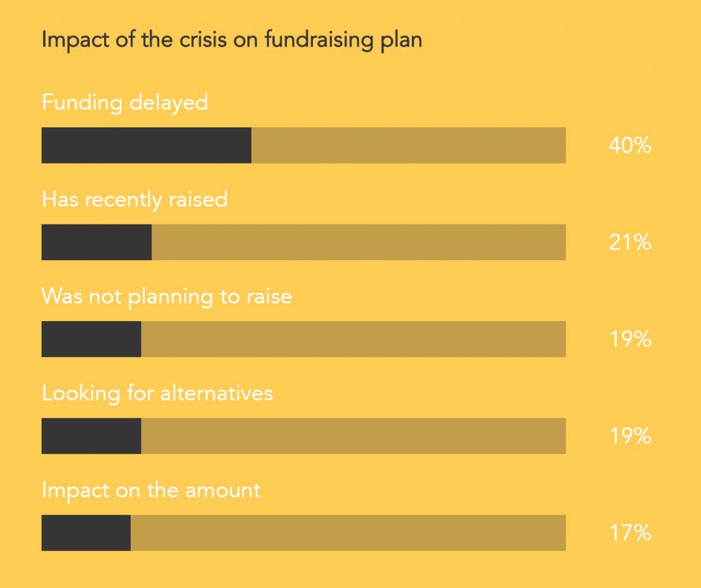The height and width of the screenshot is (588, 701).
Task: Click the 19% beside Was not planning to raise
Action: (x=630, y=340)
